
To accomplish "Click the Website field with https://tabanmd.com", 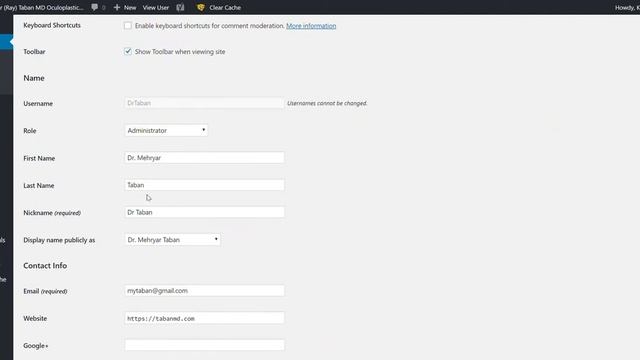I will pyautogui.click(x=204, y=318).
